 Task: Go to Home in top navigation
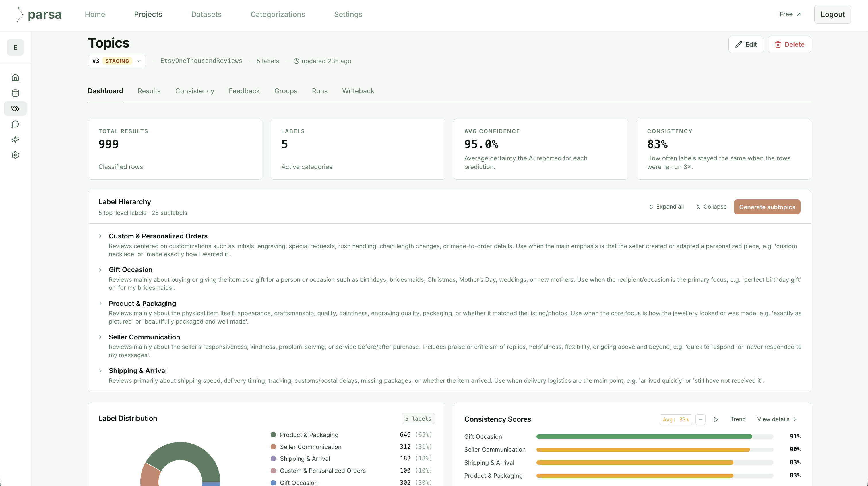(95, 14)
